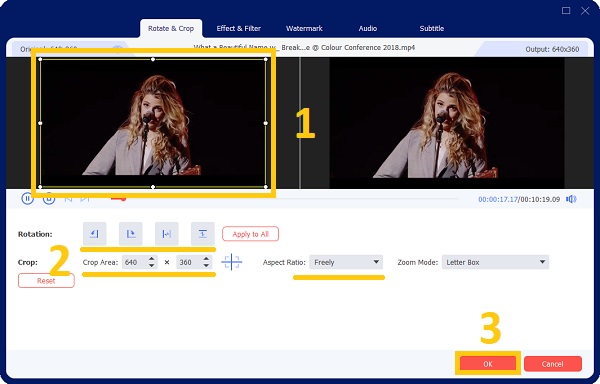Open the Audio tab
This screenshot has height=384, width=600.
click(x=367, y=28)
